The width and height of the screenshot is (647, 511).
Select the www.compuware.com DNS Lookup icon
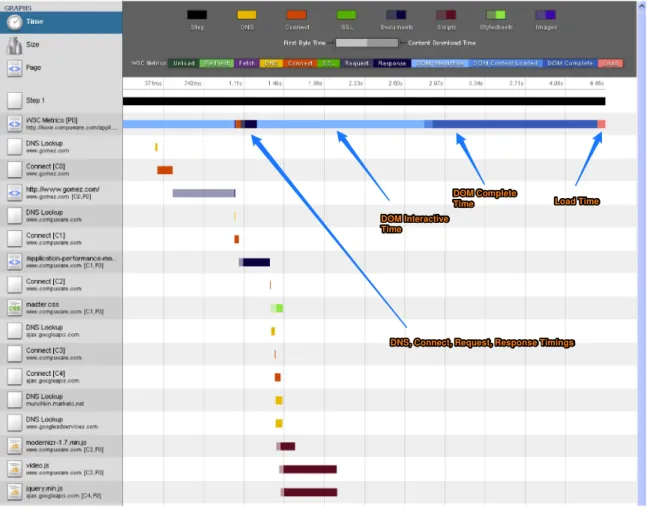pos(14,215)
